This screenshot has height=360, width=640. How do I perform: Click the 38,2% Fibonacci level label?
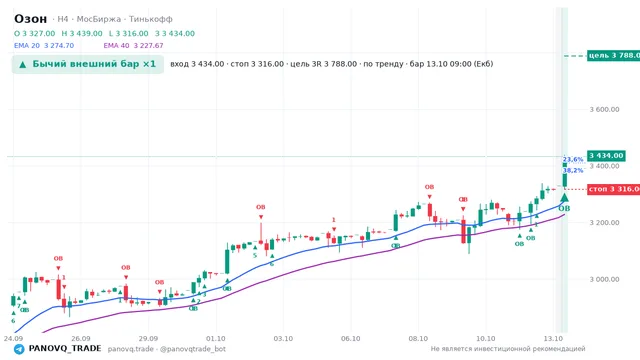click(573, 170)
